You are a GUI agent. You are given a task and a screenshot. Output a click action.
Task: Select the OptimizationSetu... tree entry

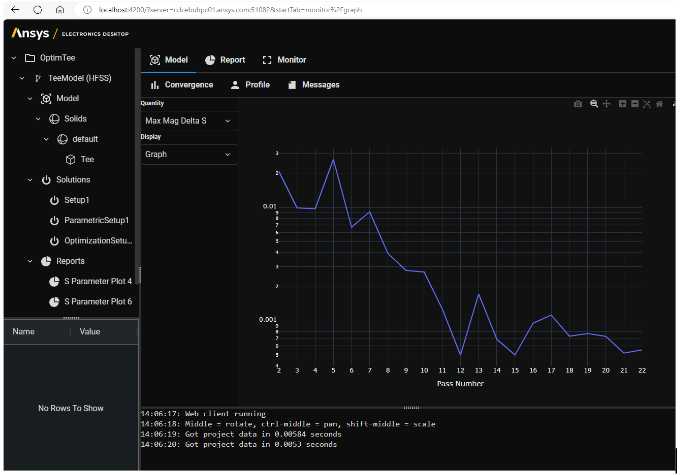pos(98,241)
